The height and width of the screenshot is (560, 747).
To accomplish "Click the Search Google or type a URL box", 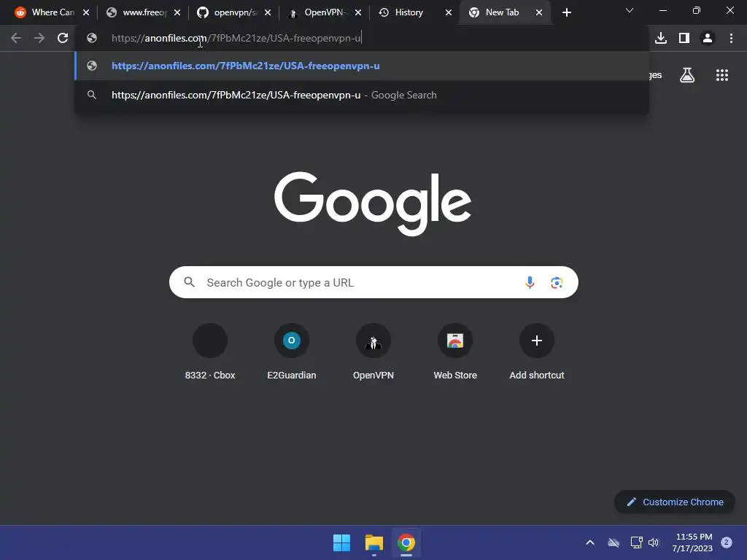I will pos(373,282).
